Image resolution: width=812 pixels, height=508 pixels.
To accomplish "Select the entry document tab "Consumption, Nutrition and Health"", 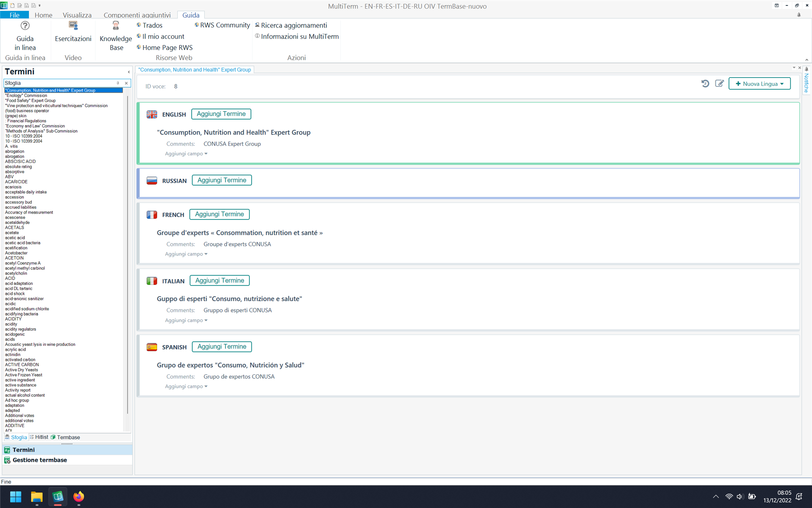I will pos(195,70).
